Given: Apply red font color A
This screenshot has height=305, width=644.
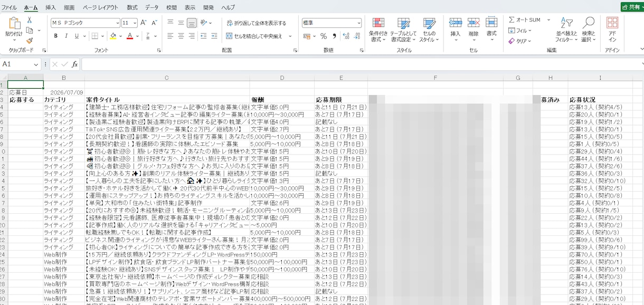Looking at the screenshot, I should click(x=130, y=36).
